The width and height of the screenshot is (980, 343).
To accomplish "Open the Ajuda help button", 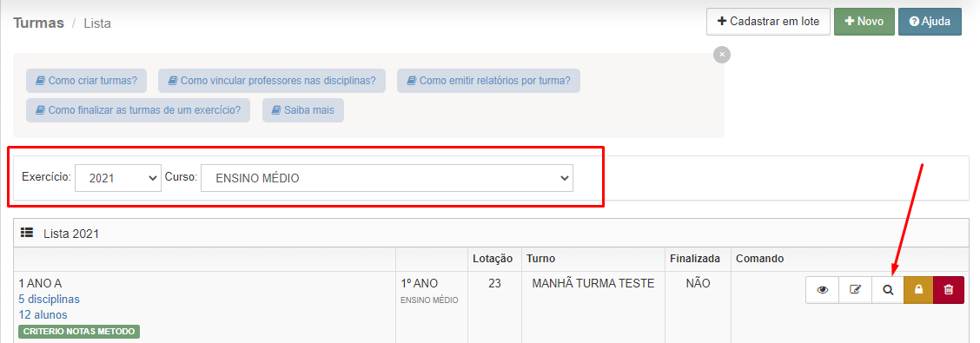I will 930,21.
